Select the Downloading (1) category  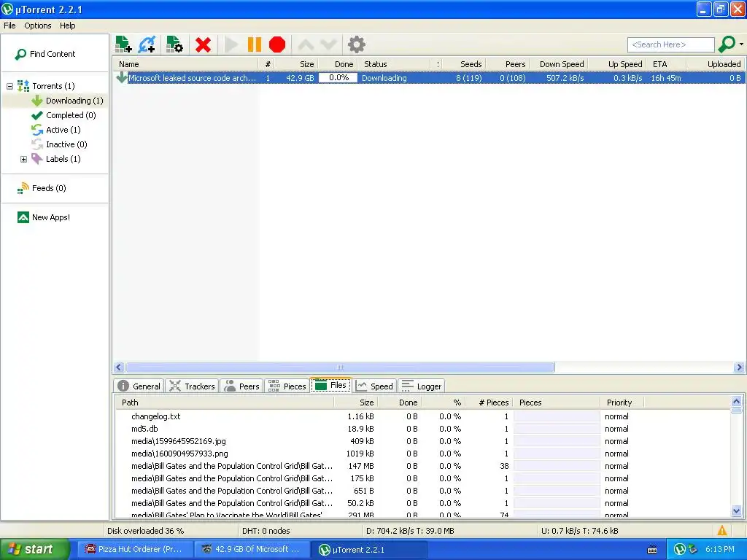67,101
